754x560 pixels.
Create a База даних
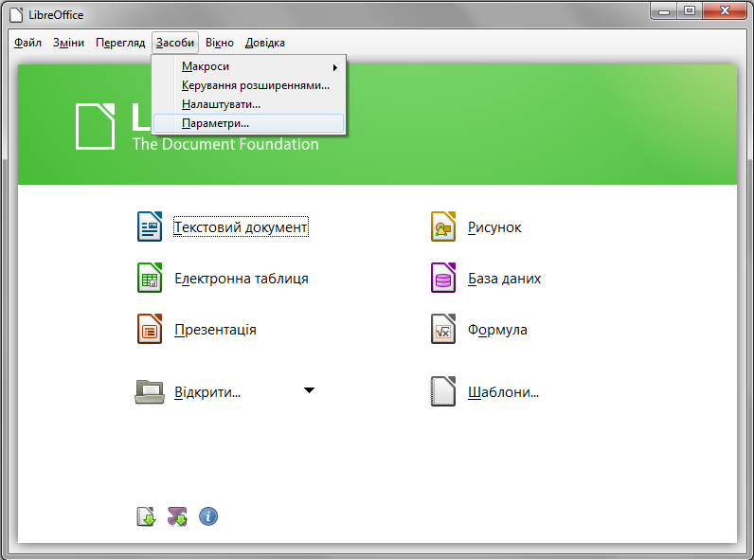(505, 279)
